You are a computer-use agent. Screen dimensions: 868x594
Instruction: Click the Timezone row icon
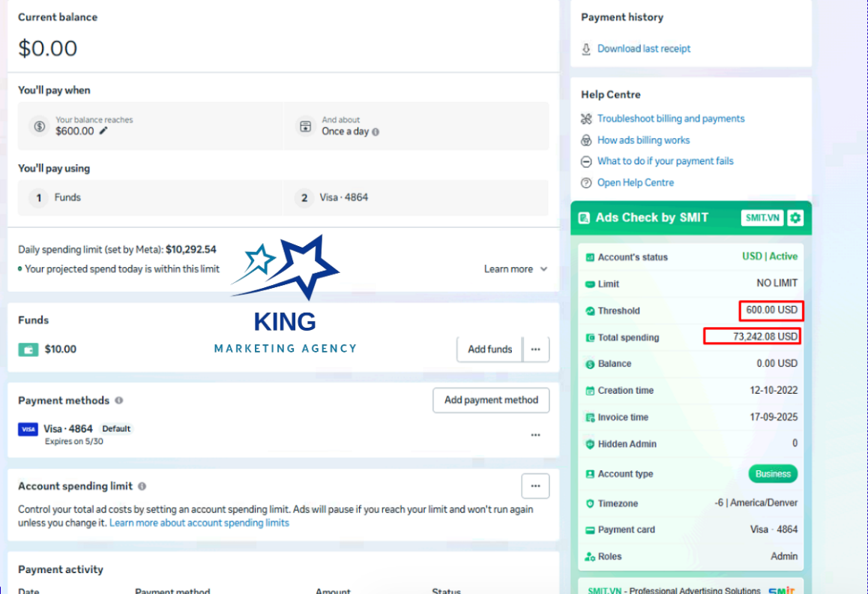point(590,504)
